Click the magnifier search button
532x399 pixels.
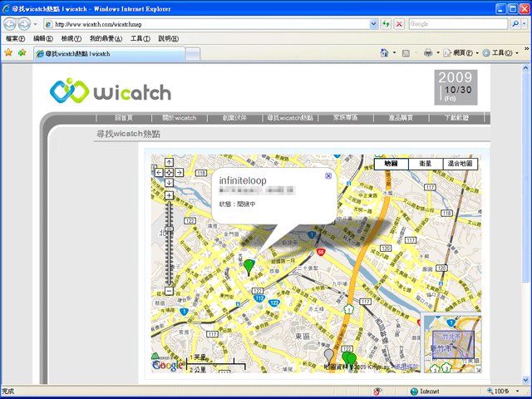(x=515, y=24)
